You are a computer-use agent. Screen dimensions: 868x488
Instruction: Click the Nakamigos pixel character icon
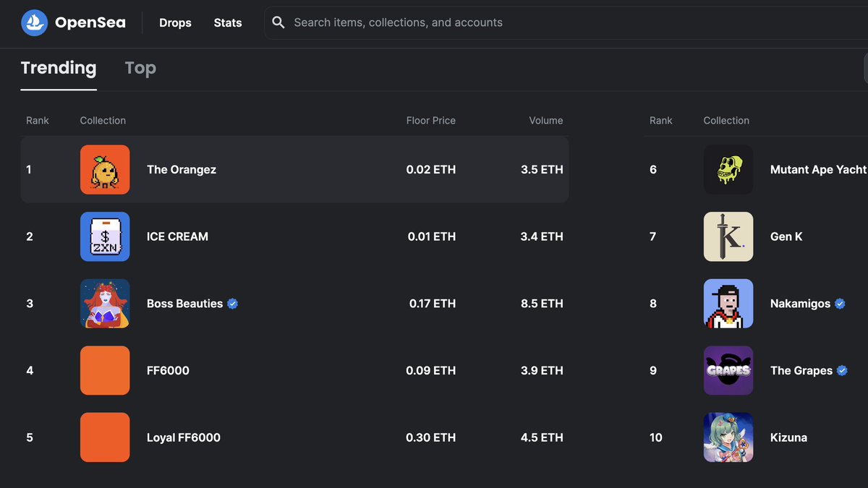pyautogui.click(x=728, y=304)
